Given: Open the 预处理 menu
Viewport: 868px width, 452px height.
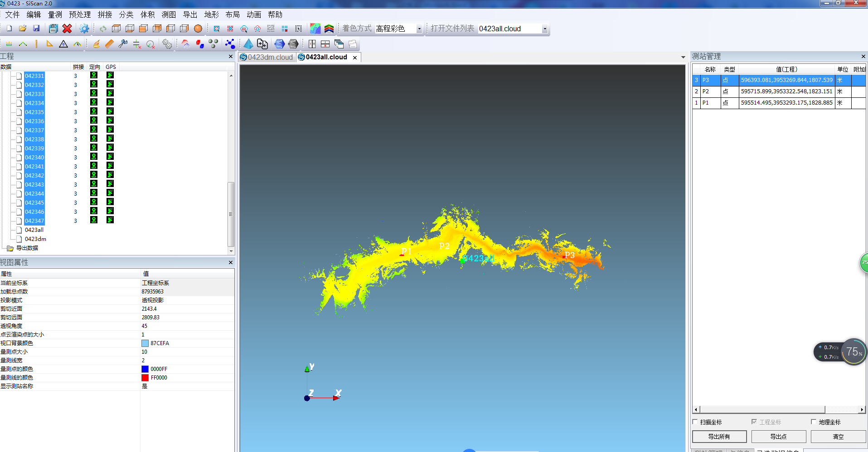Looking at the screenshot, I should (x=79, y=14).
